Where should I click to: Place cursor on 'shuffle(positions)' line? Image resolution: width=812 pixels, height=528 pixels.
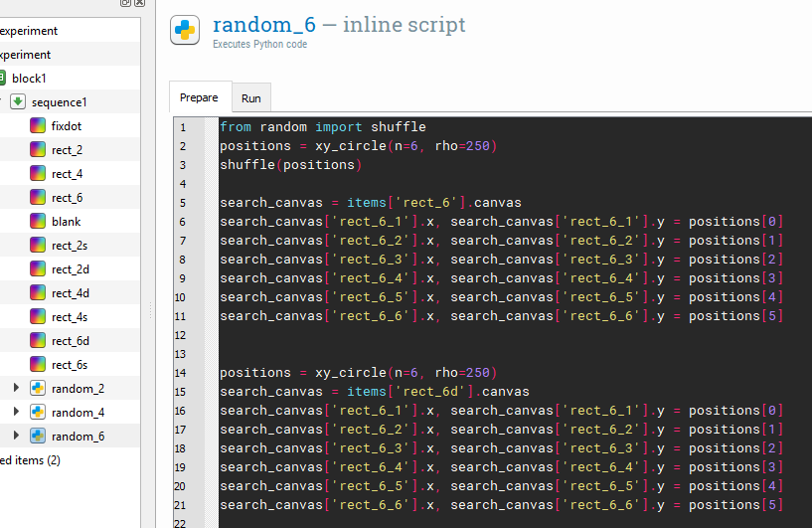coord(290,165)
